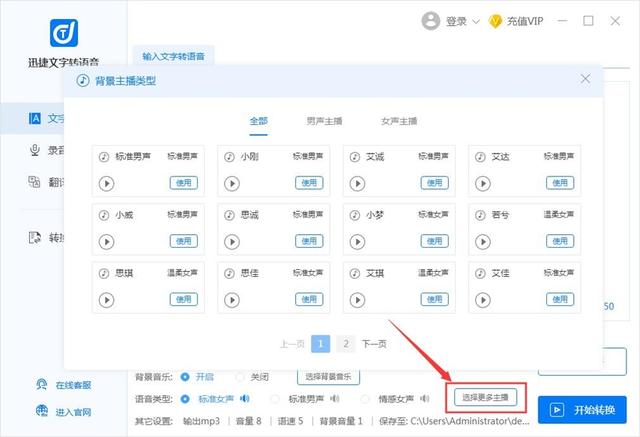The width and height of the screenshot is (640, 437).
Task: Click 充值VIP link
Action: pyautogui.click(x=525, y=21)
